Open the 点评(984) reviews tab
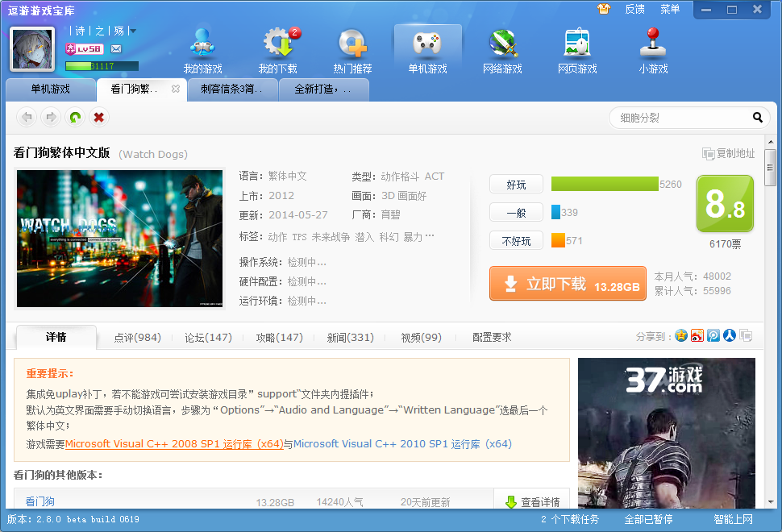 tap(138, 338)
